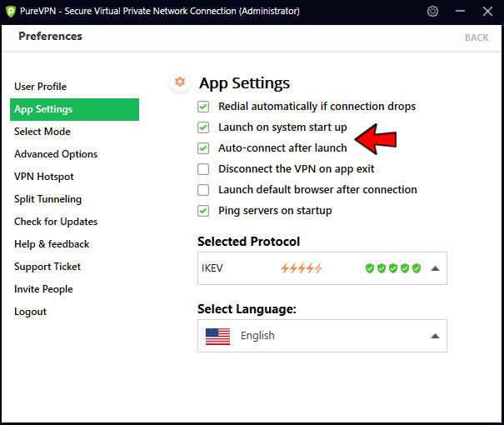The width and height of the screenshot is (504, 425).
Task: Minimize the PureVPN window
Action: (x=460, y=11)
